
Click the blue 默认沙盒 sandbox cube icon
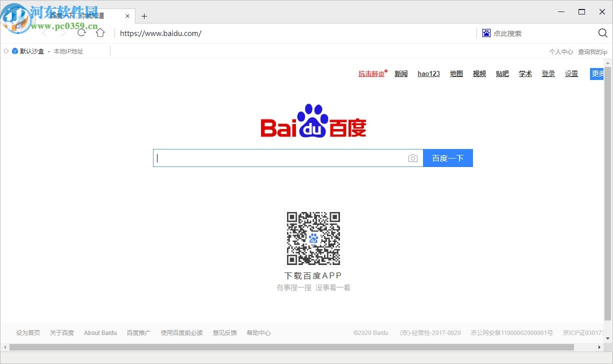[x=15, y=50]
